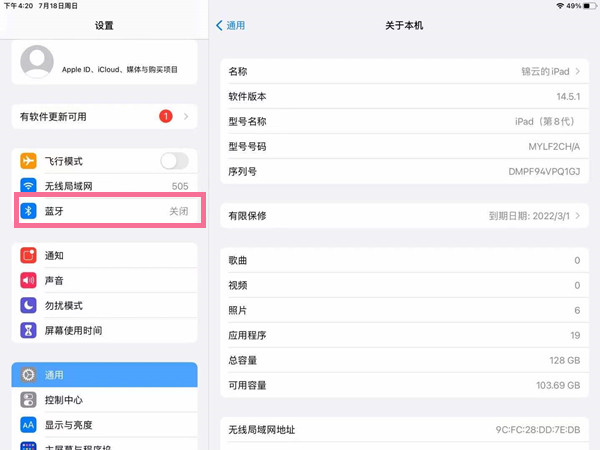Tap the red software update badge
This screenshot has width=600, height=450.
(x=166, y=116)
